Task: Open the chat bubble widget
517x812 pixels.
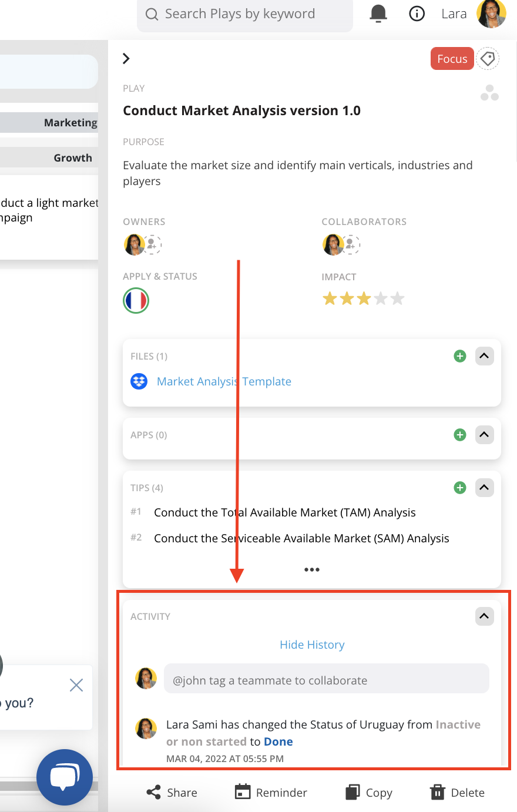Action: coord(65,777)
